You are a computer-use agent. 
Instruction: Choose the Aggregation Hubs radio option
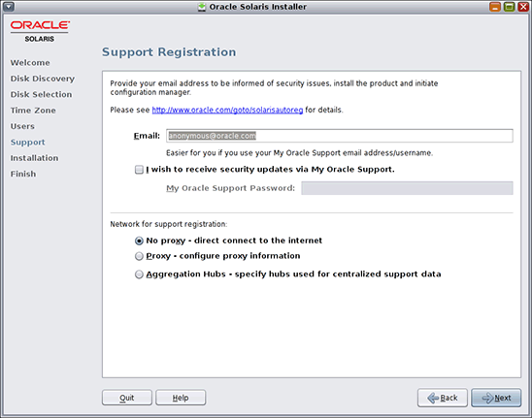click(139, 274)
